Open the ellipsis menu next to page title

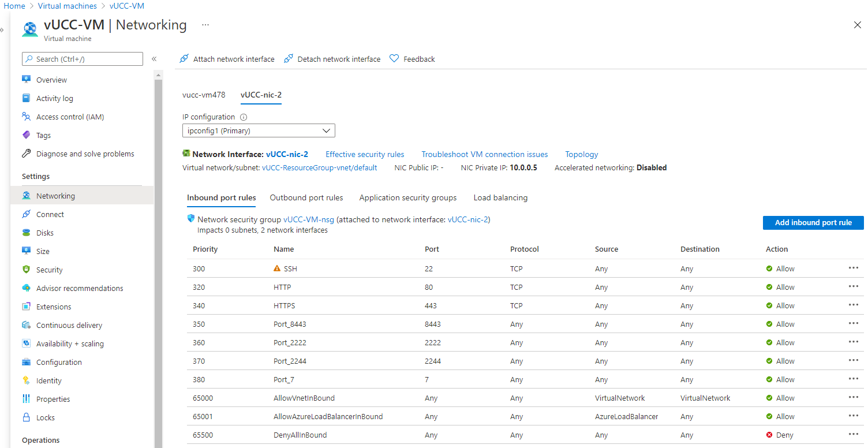[205, 25]
